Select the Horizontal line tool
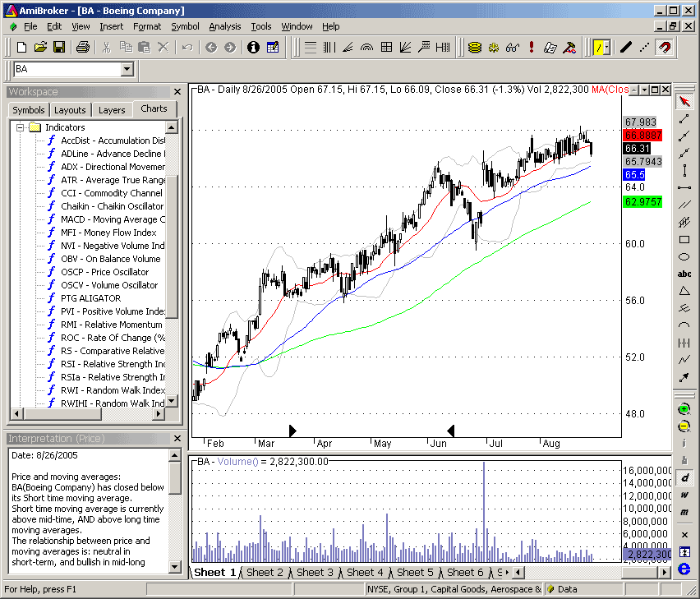 [x=684, y=187]
